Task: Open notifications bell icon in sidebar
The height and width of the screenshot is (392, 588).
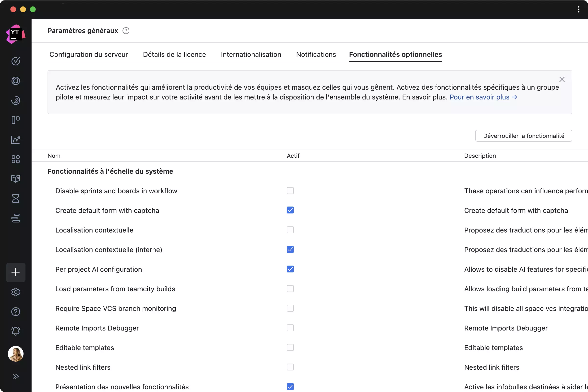Action: coord(15,331)
